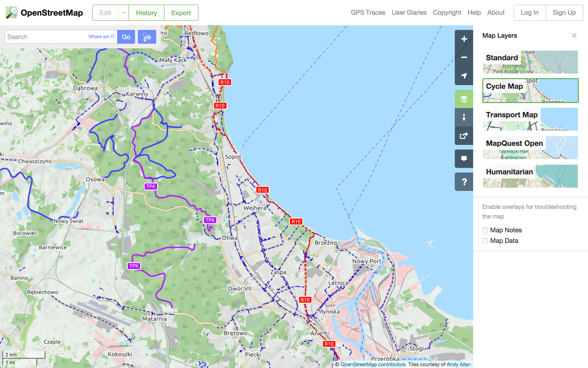The image size is (588, 368).
Task: Expand the Edit dropdown arrow
Action: click(x=124, y=13)
